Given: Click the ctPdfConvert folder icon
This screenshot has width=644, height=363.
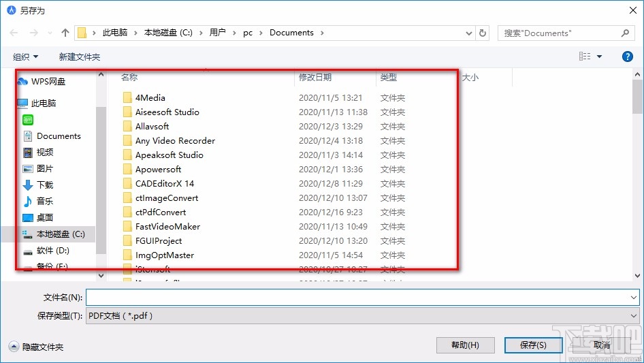Looking at the screenshot, I should pyautogui.click(x=127, y=212).
